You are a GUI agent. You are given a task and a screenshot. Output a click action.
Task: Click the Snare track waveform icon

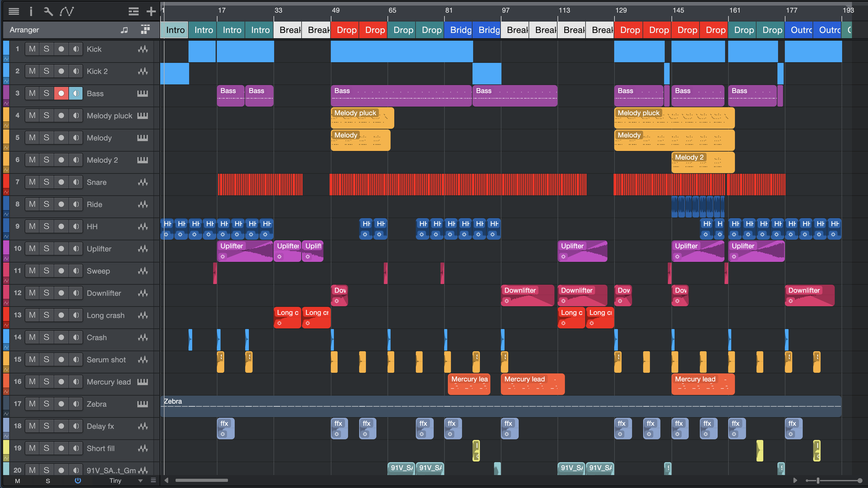point(143,182)
